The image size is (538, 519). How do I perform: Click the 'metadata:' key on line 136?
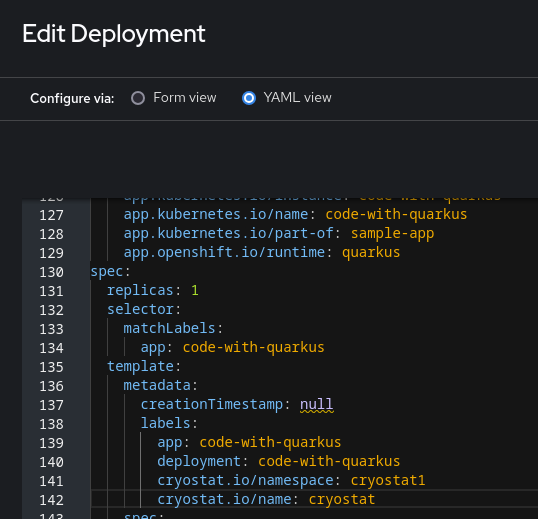coord(161,385)
